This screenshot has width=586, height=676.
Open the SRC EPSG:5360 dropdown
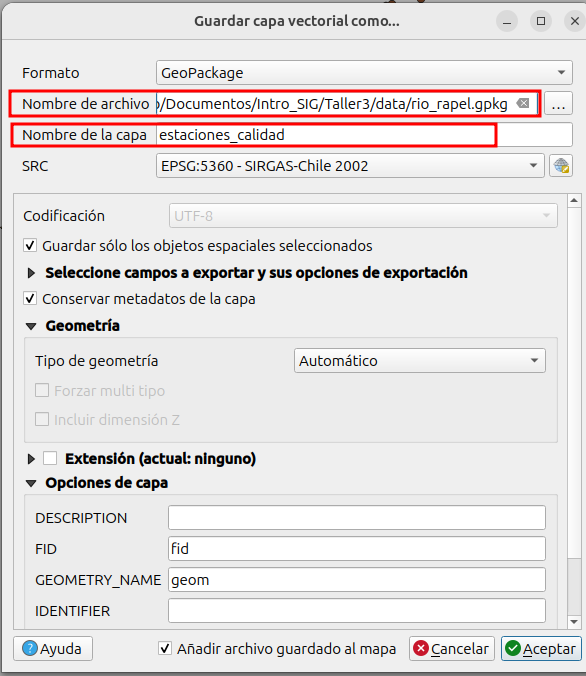tap(350, 166)
